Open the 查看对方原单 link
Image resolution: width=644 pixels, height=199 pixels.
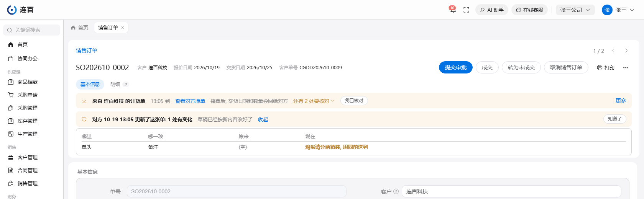point(190,101)
